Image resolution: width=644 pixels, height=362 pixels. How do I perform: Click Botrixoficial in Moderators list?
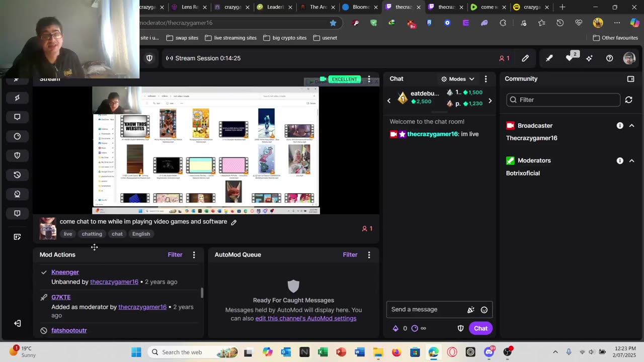tap(523, 173)
